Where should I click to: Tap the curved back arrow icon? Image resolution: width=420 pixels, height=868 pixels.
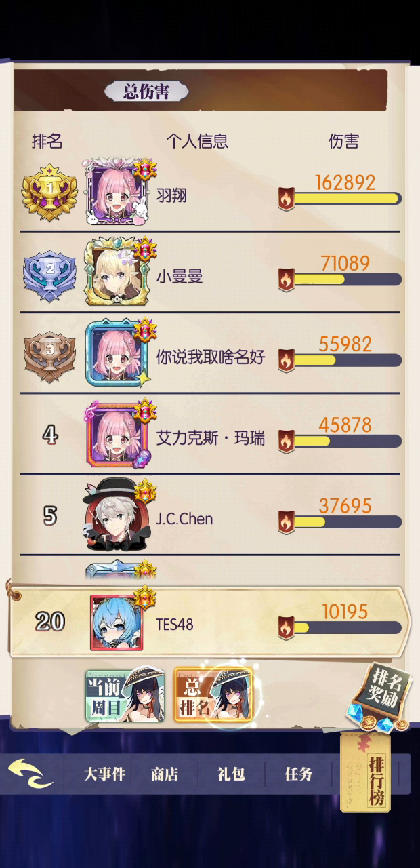pyautogui.click(x=30, y=773)
